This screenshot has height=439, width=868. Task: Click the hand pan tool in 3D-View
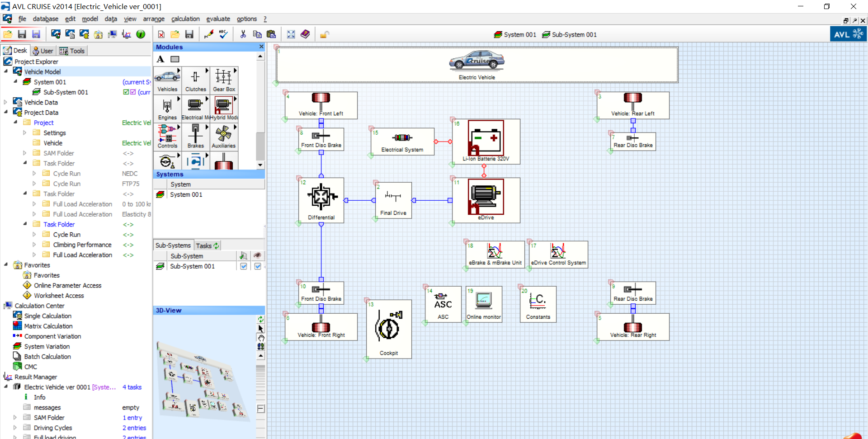point(261,338)
